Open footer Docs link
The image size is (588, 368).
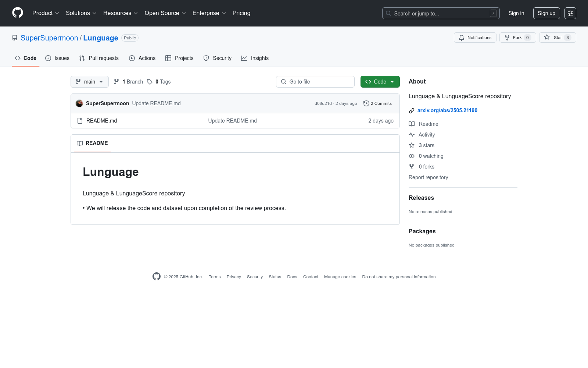point(292,277)
